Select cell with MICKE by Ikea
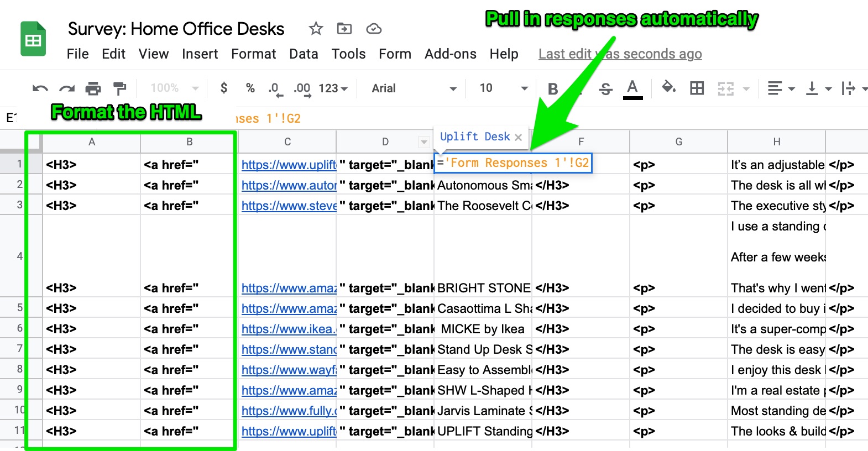Image resolution: width=868 pixels, height=451 pixels. 483,329
